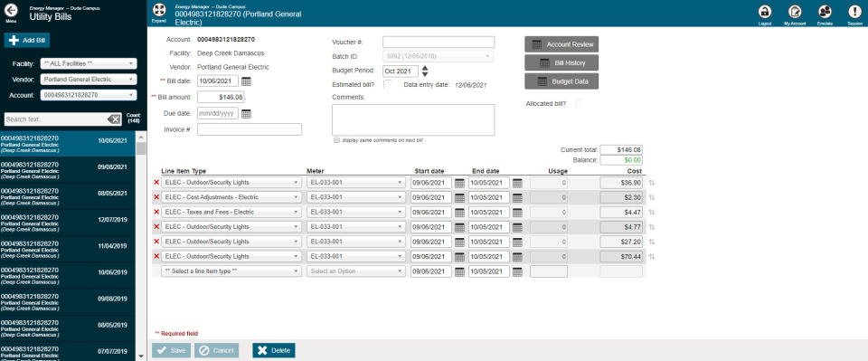Screen dimensions: 868x361
Task: Select the 09/08/2021 bill in list
Action: 67,170
